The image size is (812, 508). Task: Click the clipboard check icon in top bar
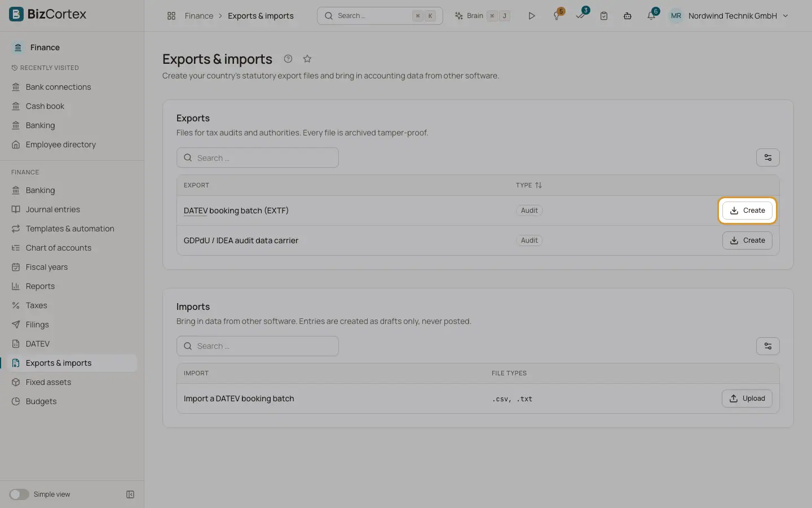(604, 16)
